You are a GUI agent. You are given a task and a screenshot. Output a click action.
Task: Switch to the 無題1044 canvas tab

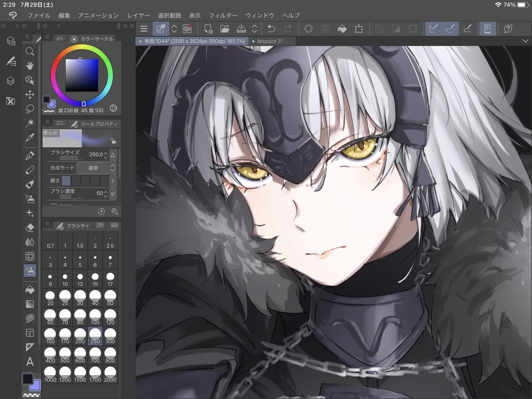pyautogui.click(x=192, y=41)
